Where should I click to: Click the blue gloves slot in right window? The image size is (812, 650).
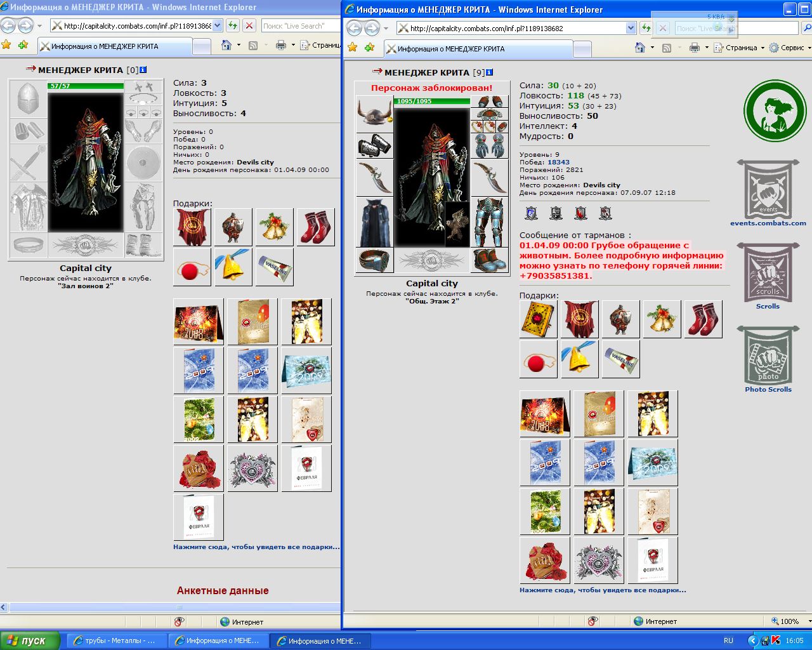click(489, 145)
